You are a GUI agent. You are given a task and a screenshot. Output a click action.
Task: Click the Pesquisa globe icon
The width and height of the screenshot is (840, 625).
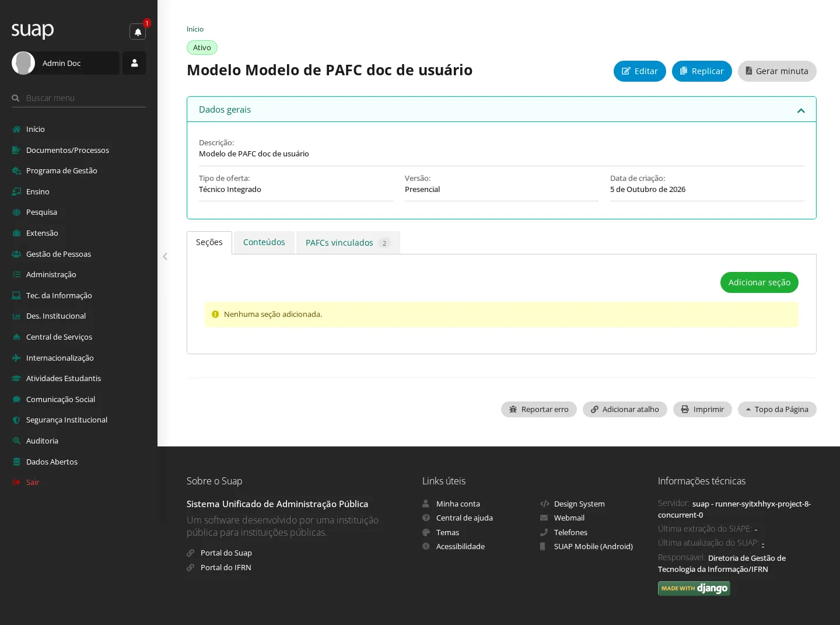click(16, 212)
